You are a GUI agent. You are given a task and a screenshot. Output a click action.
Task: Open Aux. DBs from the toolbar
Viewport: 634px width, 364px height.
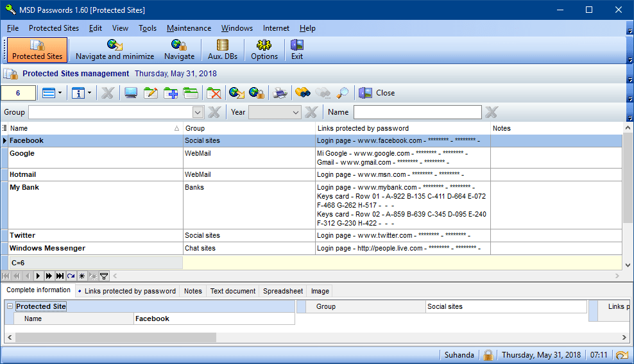click(223, 50)
